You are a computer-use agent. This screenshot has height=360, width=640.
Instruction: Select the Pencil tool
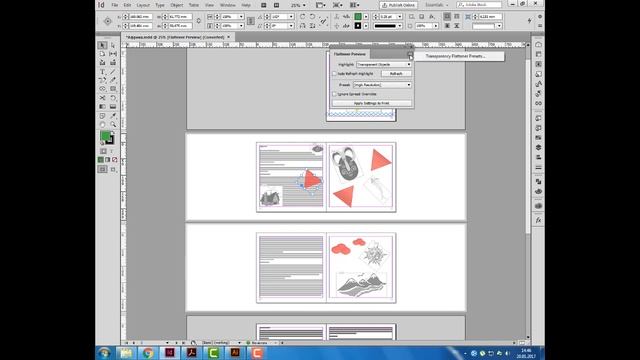click(x=113, y=80)
